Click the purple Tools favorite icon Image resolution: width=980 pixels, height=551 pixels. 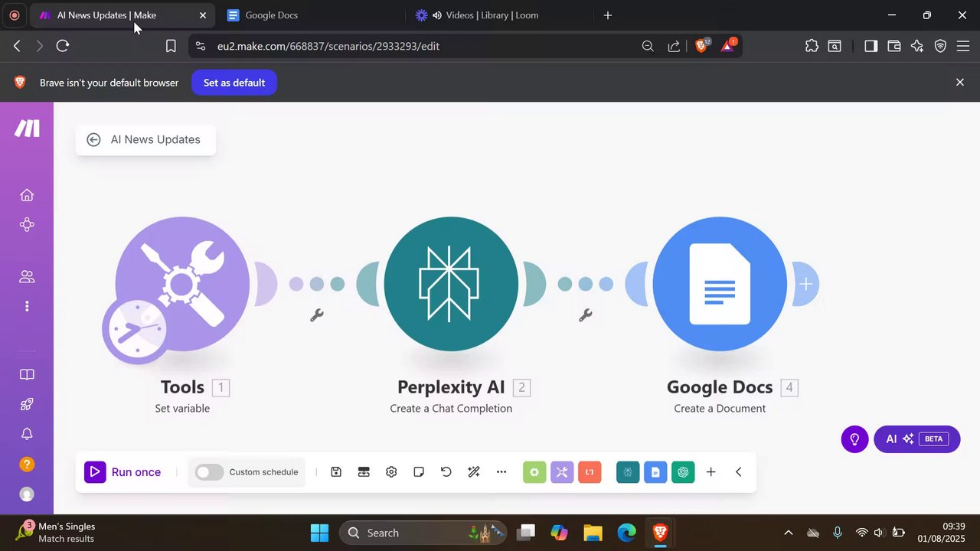[562, 472]
